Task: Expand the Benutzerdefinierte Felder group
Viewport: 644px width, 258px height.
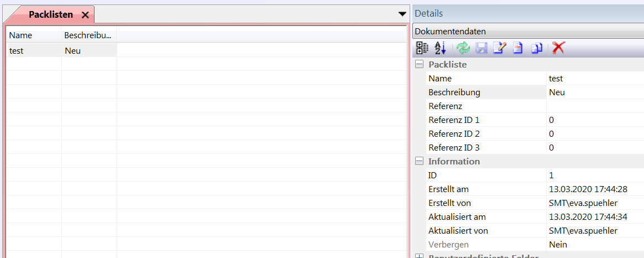Action: [x=420, y=256]
